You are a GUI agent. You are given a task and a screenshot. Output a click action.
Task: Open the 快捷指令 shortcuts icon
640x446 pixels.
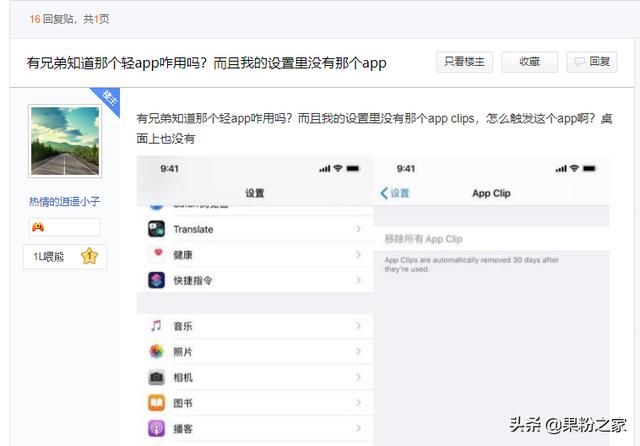[156, 280]
